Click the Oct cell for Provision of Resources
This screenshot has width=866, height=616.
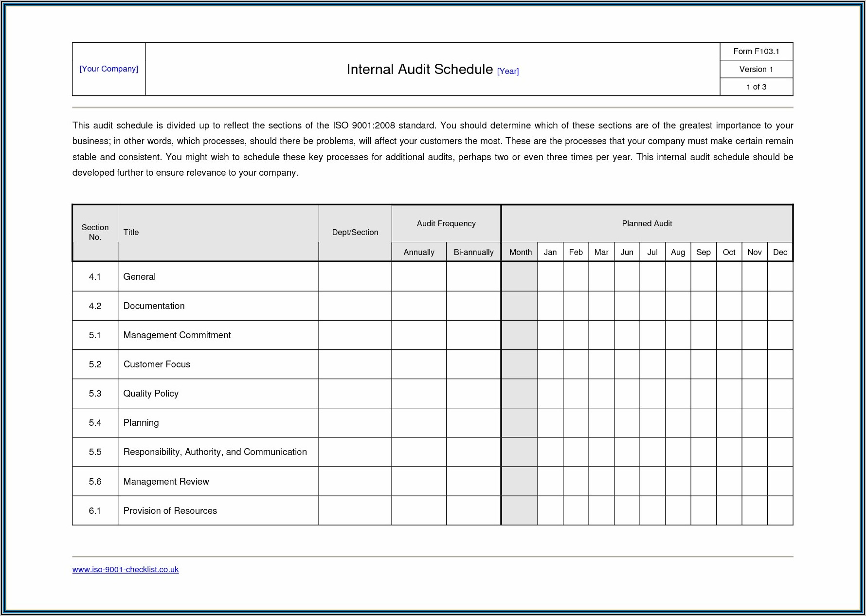click(x=729, y=510)
